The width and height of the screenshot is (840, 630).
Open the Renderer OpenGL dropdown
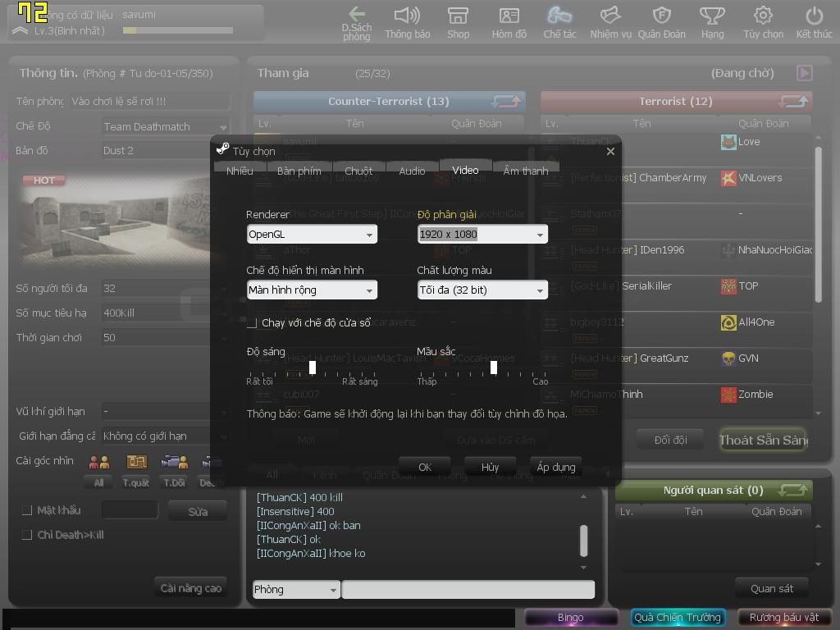point(312,234)
